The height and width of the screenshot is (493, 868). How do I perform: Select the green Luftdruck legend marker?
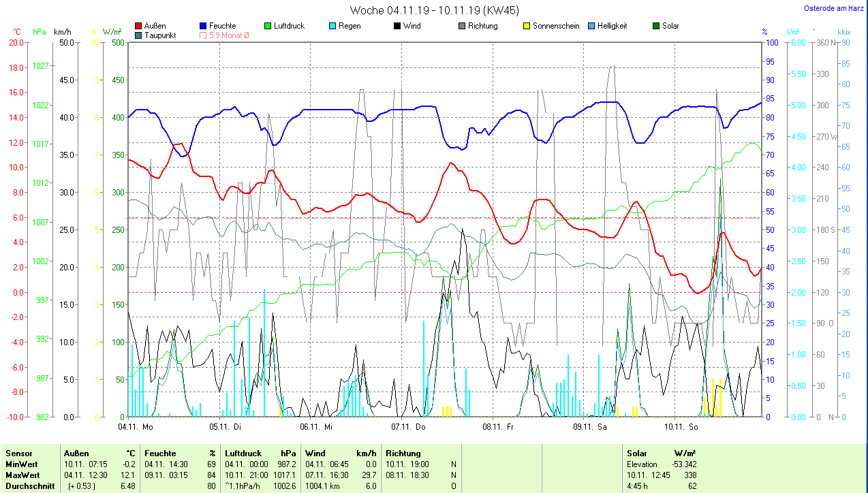(267, 26)
